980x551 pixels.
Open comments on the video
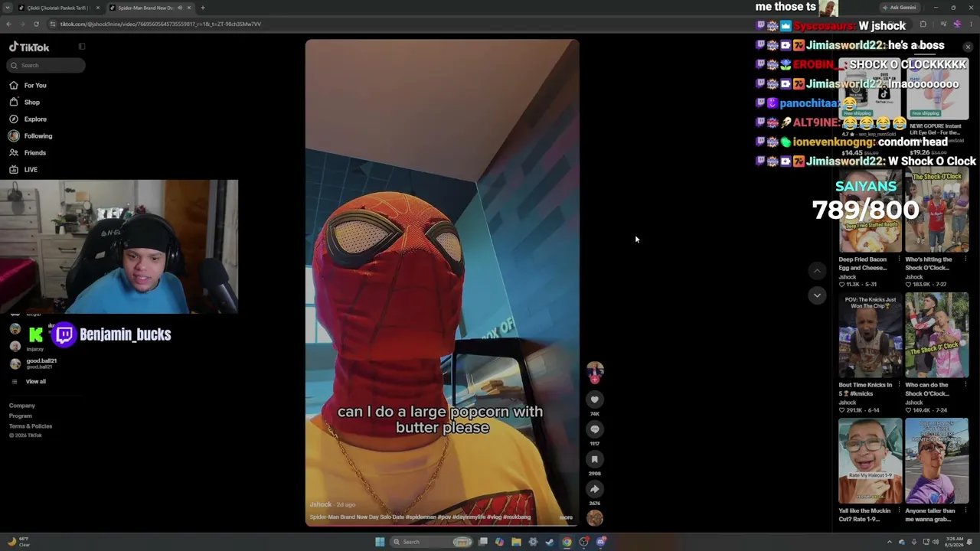point(594,429)
